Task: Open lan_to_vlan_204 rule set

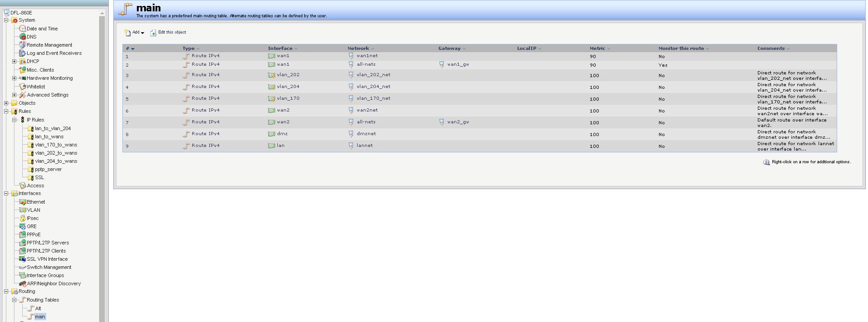Action: (53, 128)
